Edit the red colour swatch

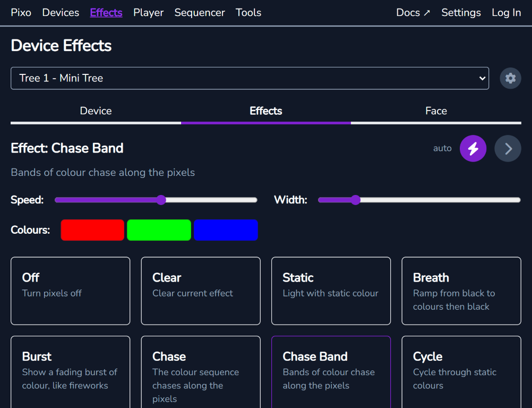pyautogui.click(x=92, y=229)
